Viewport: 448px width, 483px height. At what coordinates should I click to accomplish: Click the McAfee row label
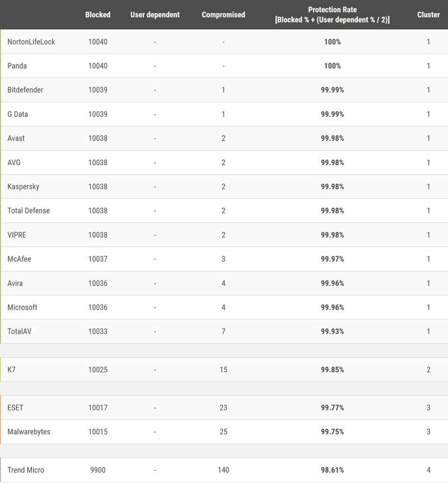[x=20, y=259]
